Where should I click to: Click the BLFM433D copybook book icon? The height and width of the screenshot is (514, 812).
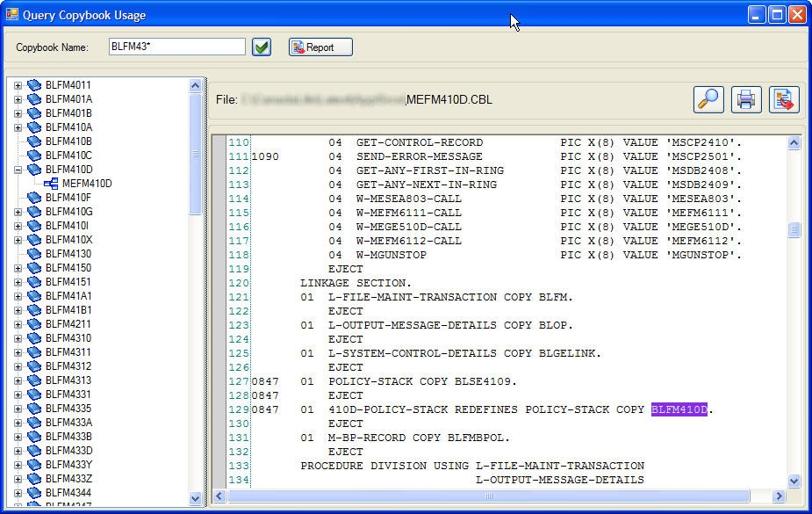pyautogui.click(x=34, y=450)
